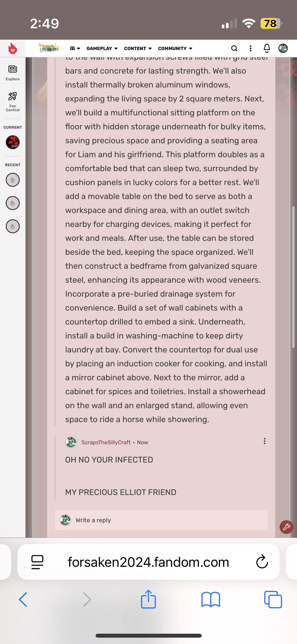Open Safari bookmarks book icon
The height and width of the screenshot is (644, 297).
coord(210,599)
